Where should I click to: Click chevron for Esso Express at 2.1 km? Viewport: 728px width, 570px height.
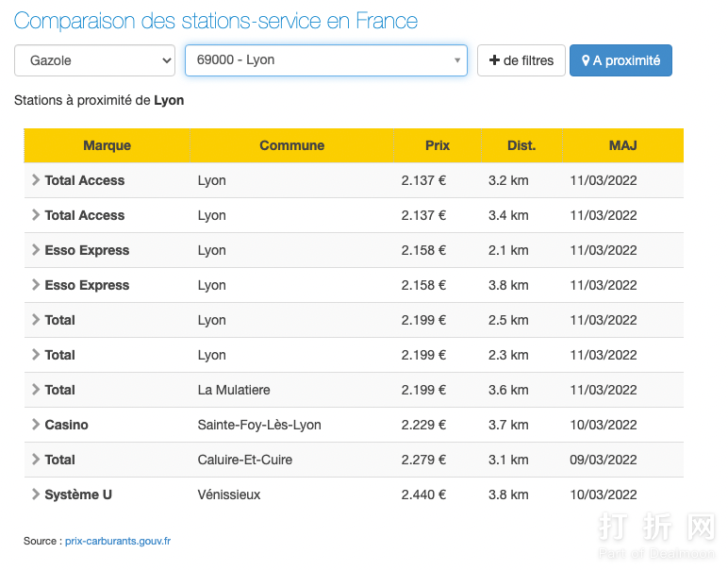point(36,250)
